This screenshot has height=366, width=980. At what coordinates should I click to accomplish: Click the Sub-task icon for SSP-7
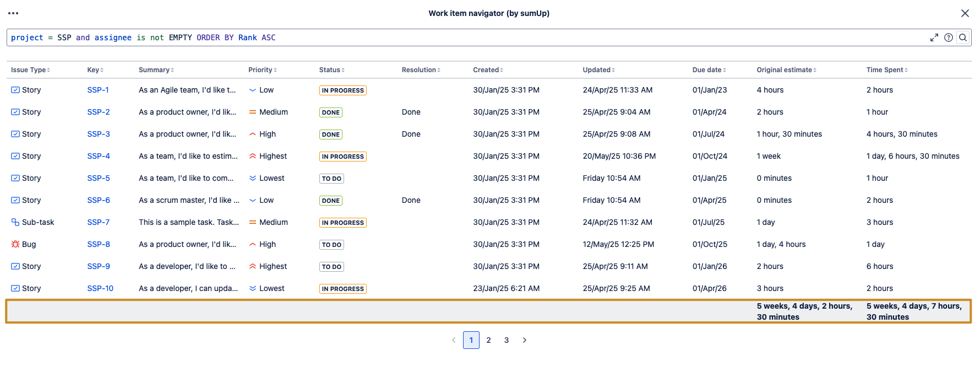point(15,222)
